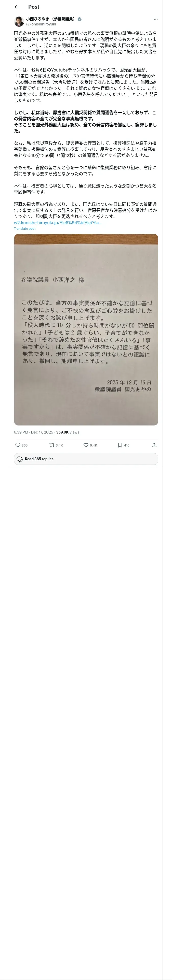
Task: Click the Post heading at top
Action: (x=34, y=7)
